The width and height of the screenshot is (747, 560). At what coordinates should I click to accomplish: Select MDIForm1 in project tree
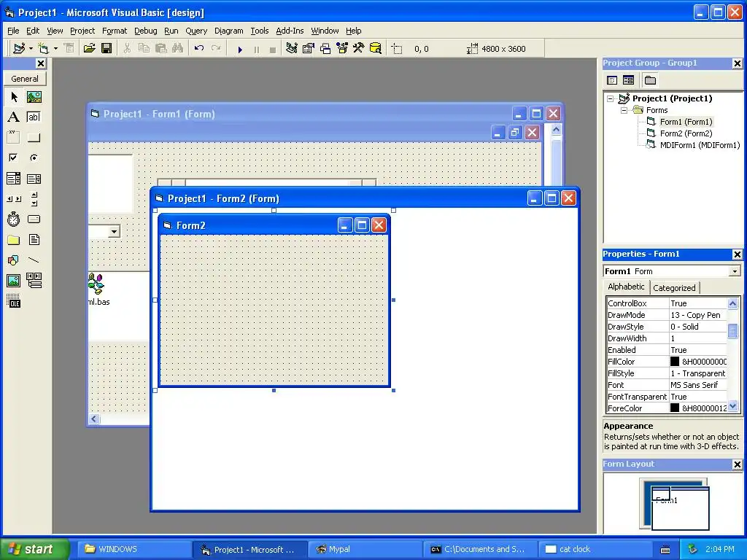point(700,145)
